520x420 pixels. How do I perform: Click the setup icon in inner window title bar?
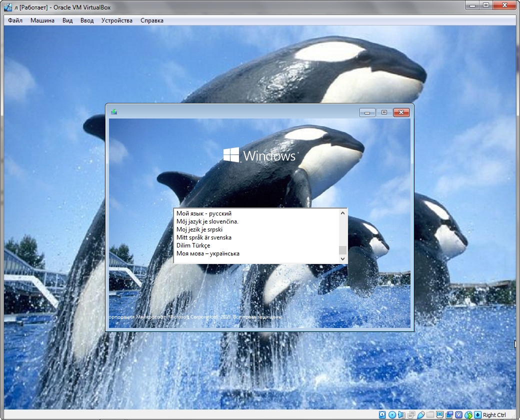(114, 112)
